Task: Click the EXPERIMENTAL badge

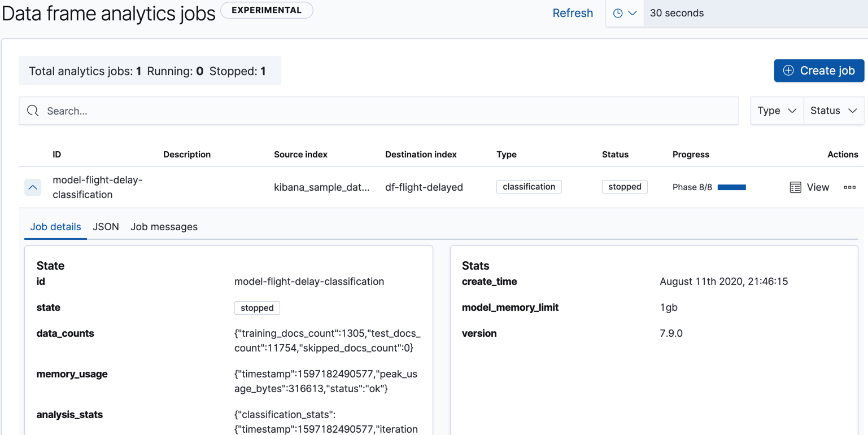Action: (267, 10)
